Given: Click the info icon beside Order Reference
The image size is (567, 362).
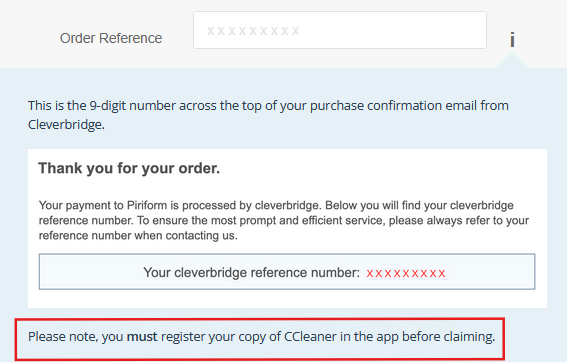Looking at the screenshot, I should [512, 39].
